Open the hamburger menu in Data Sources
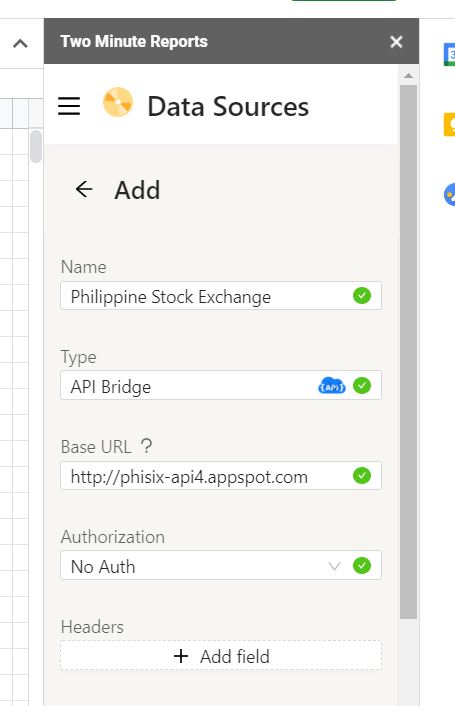Screen dimensions: 455x706 (x=69, y=106)
